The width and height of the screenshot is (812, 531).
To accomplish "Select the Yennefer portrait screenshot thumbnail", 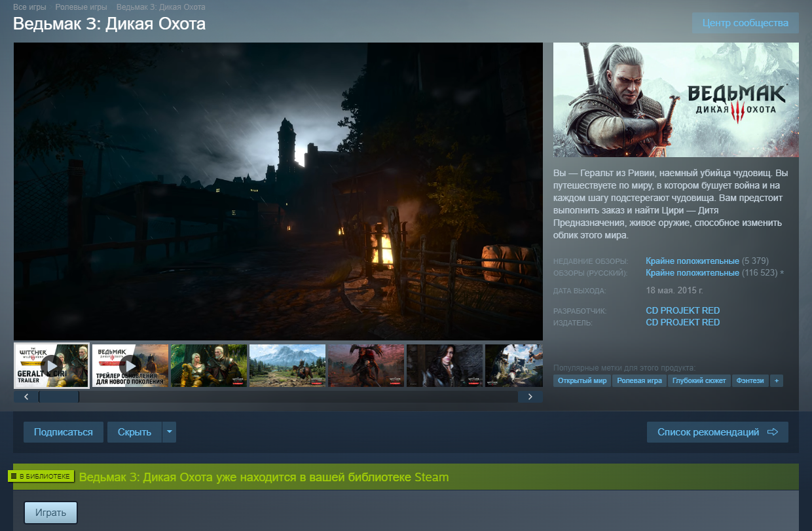I will point(445,365).
